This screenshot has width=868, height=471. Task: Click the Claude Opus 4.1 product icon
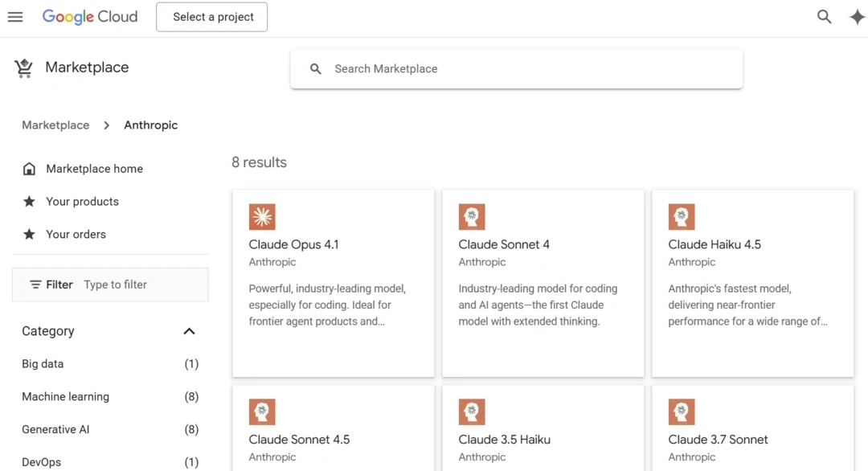(262, 217)
